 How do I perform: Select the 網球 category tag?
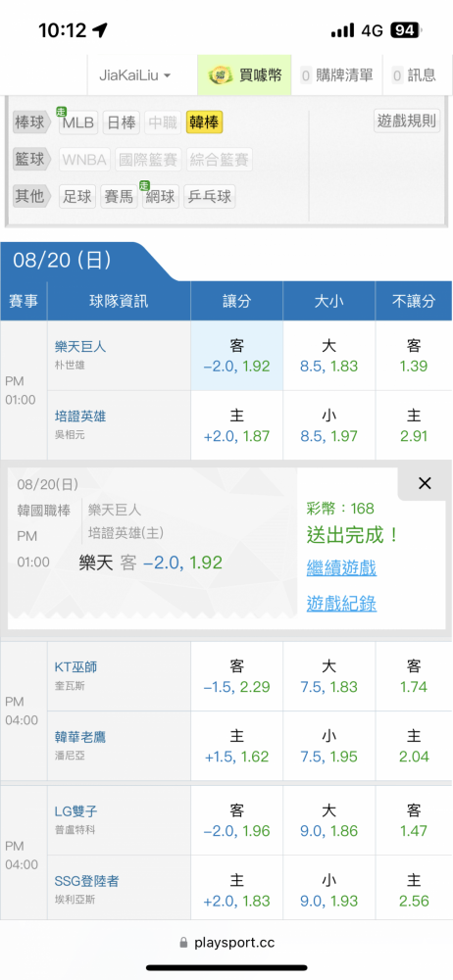click(x=161, y=197)
